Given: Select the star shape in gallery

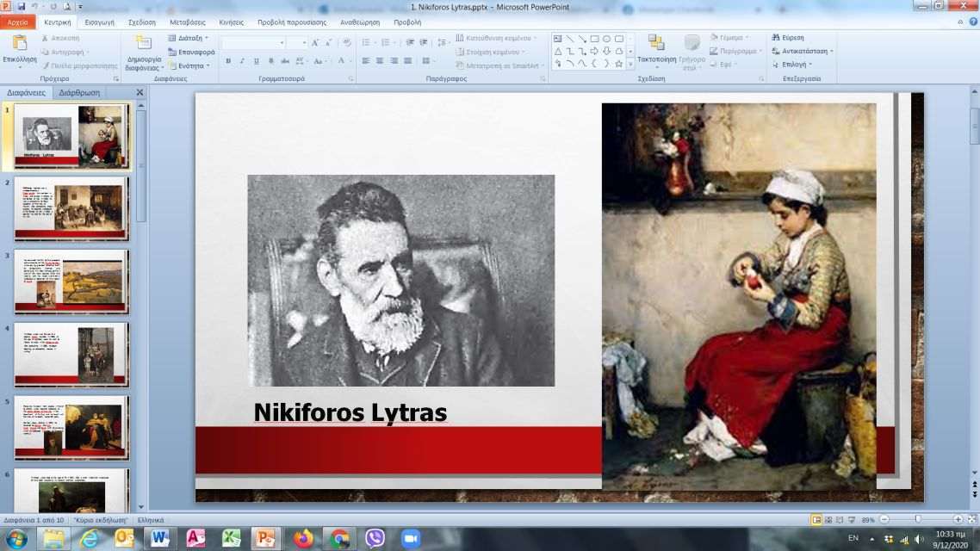Looking at the screenshot, I should click(619, 64).
